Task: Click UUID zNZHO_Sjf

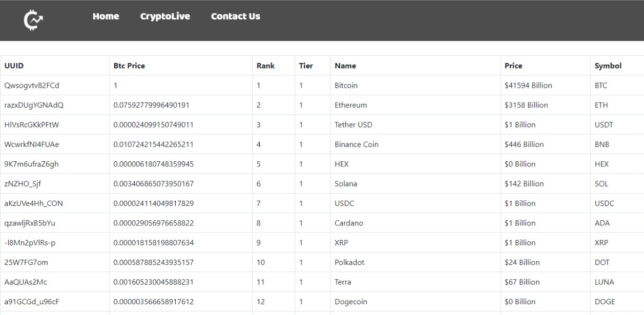Action: coord(23,184)
